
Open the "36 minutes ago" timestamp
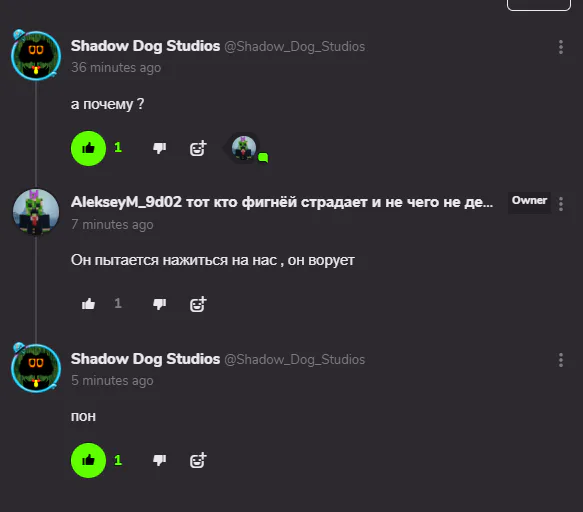point(116,68)
